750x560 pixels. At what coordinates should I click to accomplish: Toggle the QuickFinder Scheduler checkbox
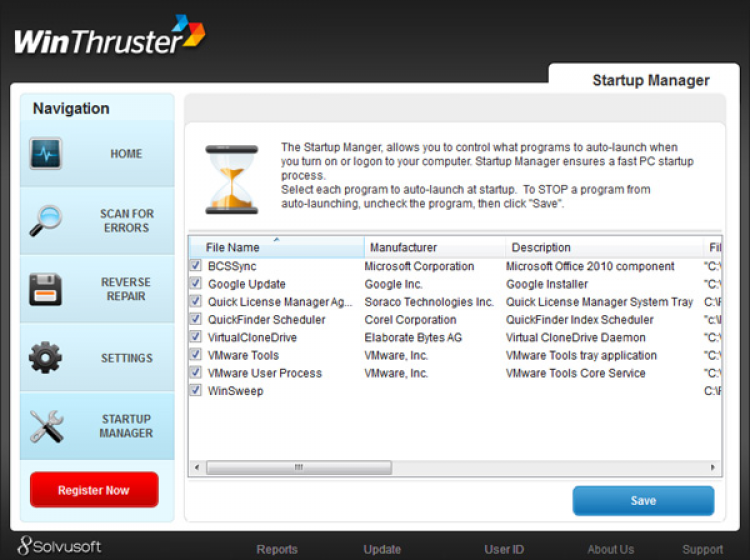pyautogui.click(x=196, y=318)
